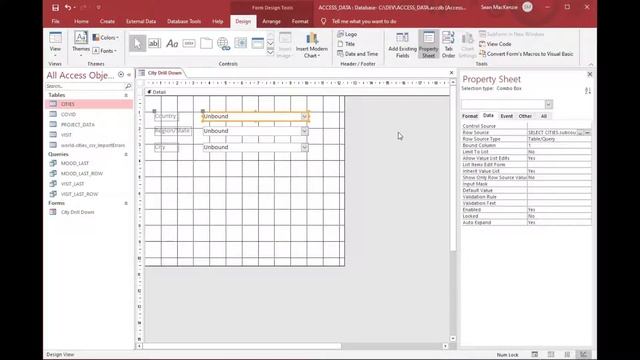Select the Hyperlink control tool
This screenshot has height=360, width=640.
click(223, 43)
